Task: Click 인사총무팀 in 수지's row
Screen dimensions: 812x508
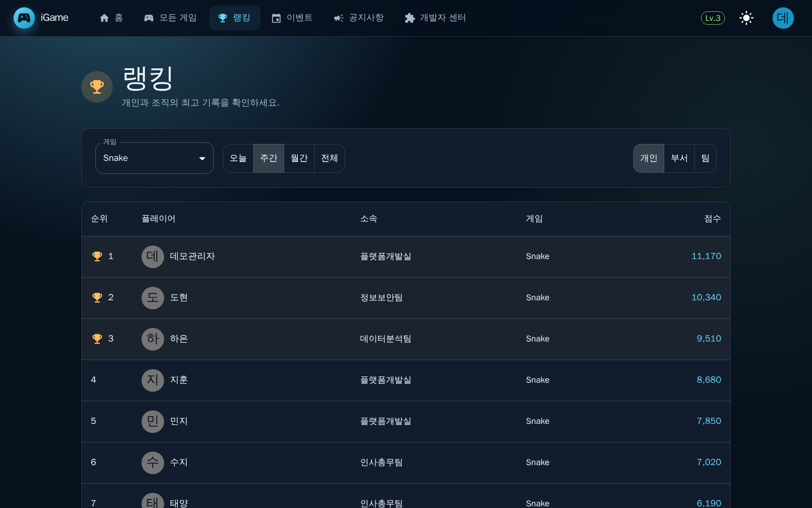Action: [381, 462]
